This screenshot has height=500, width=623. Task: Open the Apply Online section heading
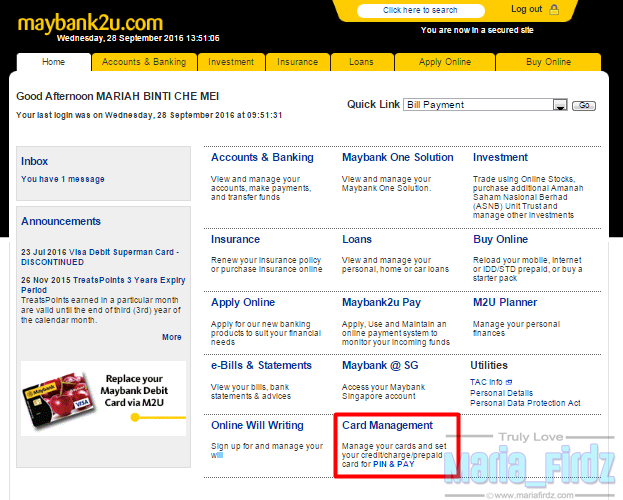click(x=243, y=302)
